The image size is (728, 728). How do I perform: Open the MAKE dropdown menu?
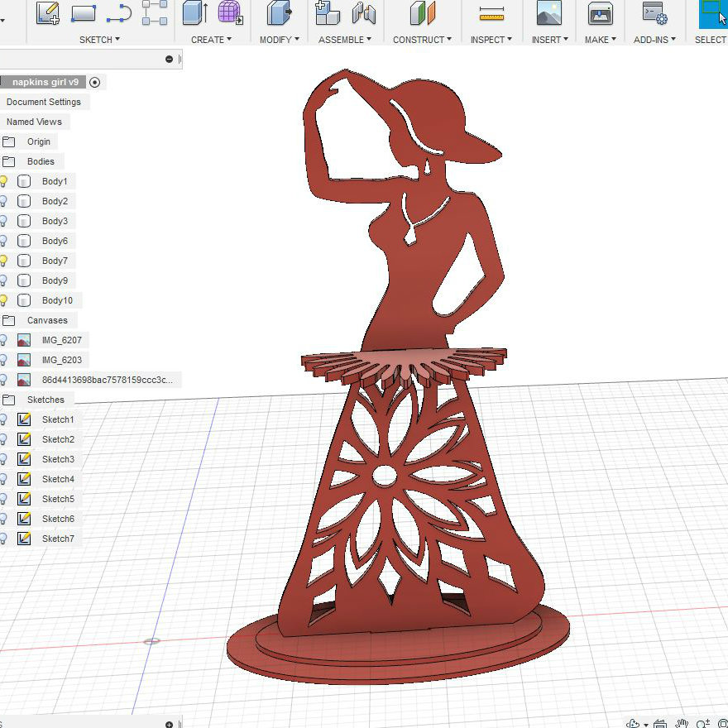point(601,40)
